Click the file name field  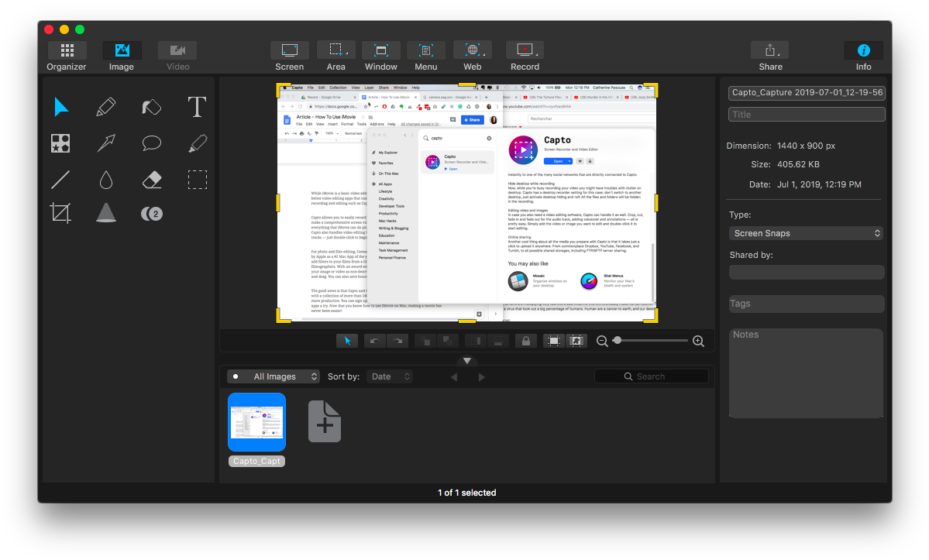[807, 92]
